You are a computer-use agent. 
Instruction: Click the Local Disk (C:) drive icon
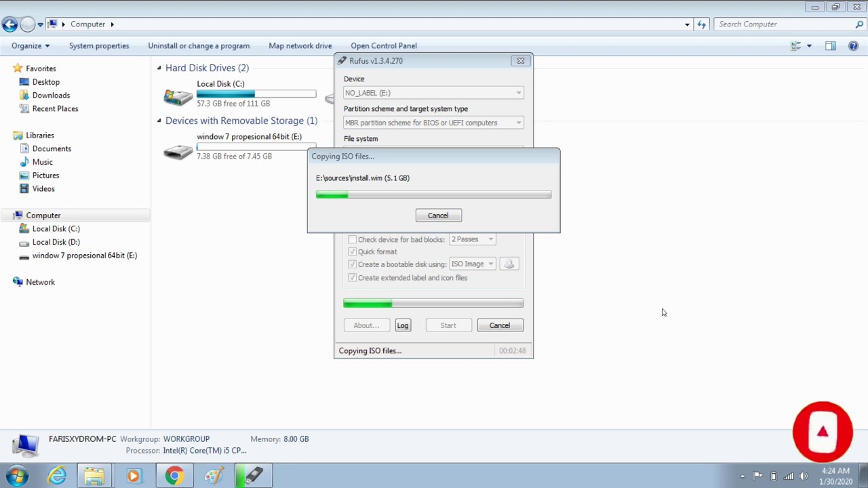[178, 96]
